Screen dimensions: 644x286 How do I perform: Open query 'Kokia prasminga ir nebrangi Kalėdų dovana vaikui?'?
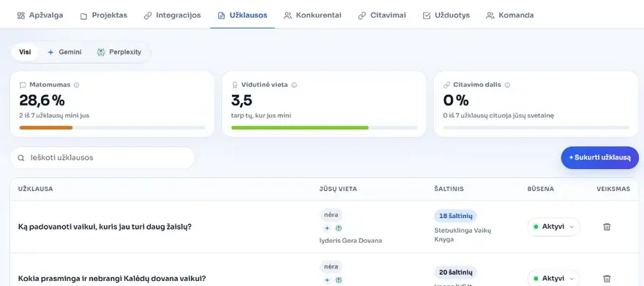click(x=112, y=279)
